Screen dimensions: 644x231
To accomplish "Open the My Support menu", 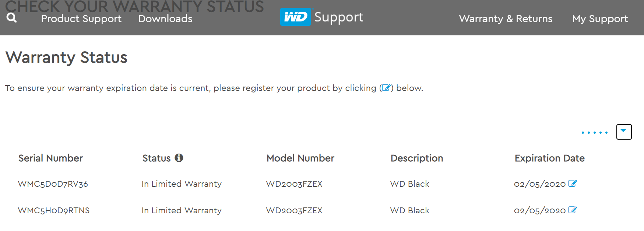I will (600, 19).
